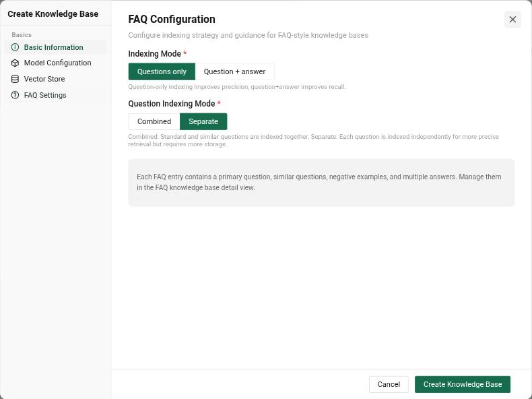Click the 'Question-only indexing improves precision' hint
This screenshot has width=532, height=399.
tap(237, 87)
